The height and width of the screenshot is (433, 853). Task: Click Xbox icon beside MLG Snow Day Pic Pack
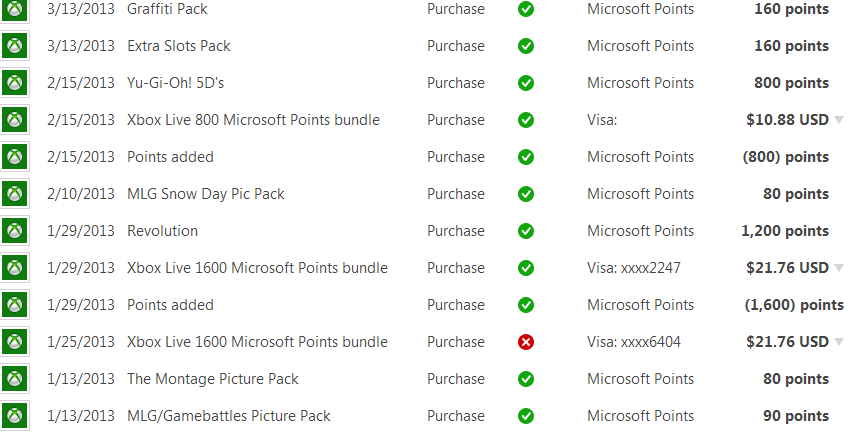pyautogui.click(x=15, y=194)
